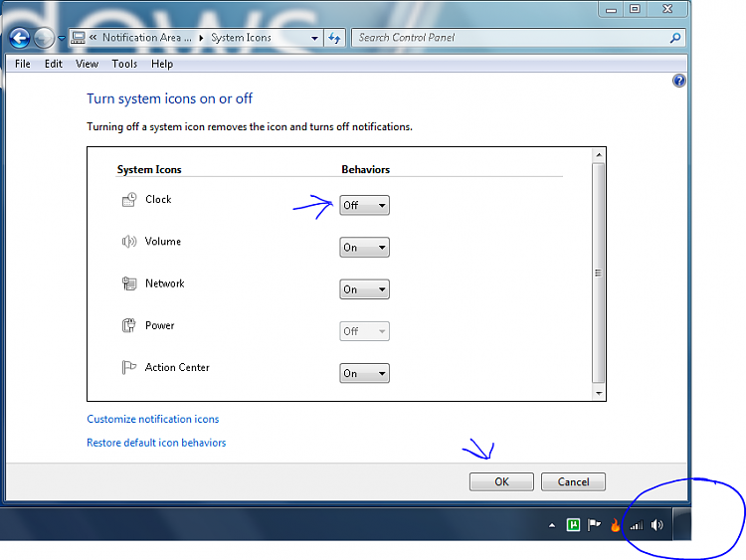Image resolution: width=746 pixels, height=560 pixels.
Task: Click the scroll up arrow of the list
Action: point(599,155)
